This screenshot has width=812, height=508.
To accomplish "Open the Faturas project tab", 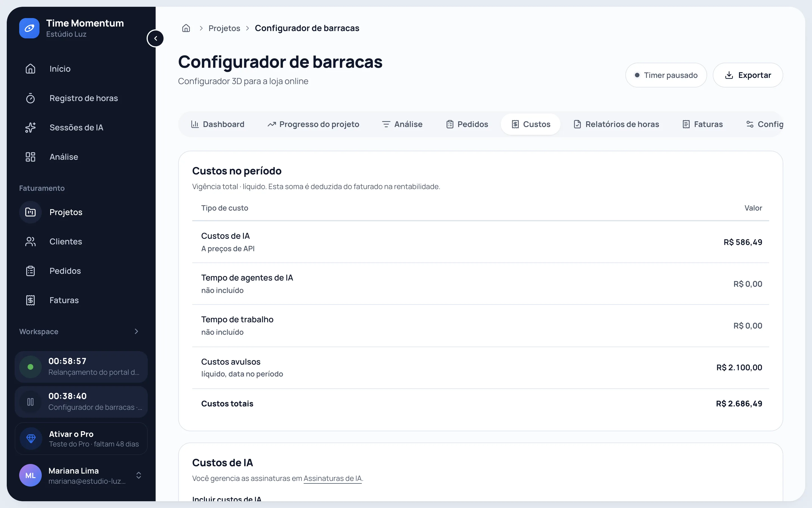I will [x=702, y=124].
